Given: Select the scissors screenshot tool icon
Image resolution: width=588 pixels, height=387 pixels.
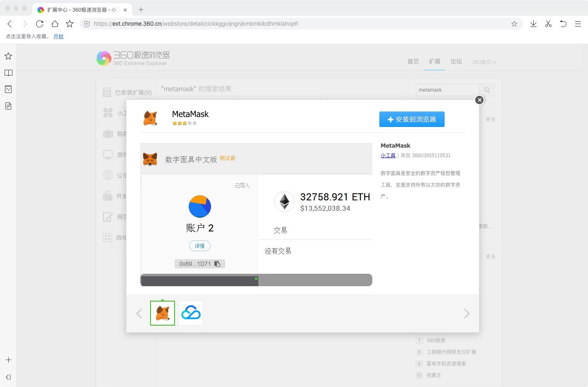Looking at the screenshot, I should 548,24.
